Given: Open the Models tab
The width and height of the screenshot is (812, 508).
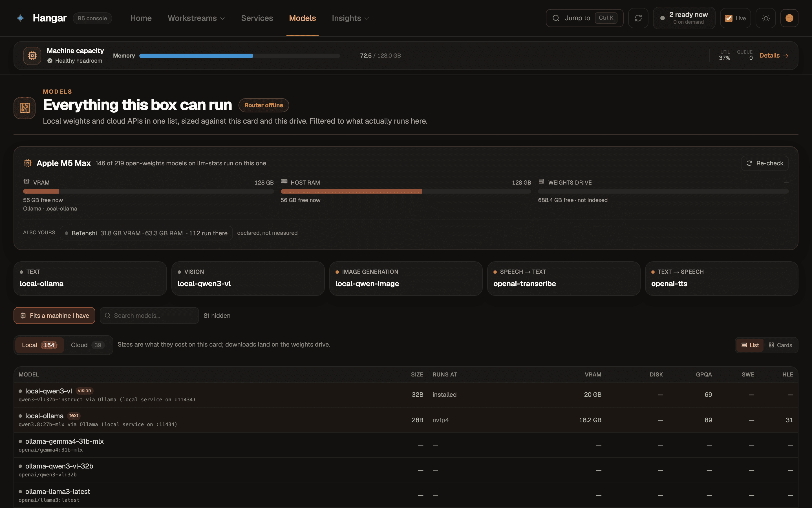Looking at the screenshot, I should (x=302, y=18).
